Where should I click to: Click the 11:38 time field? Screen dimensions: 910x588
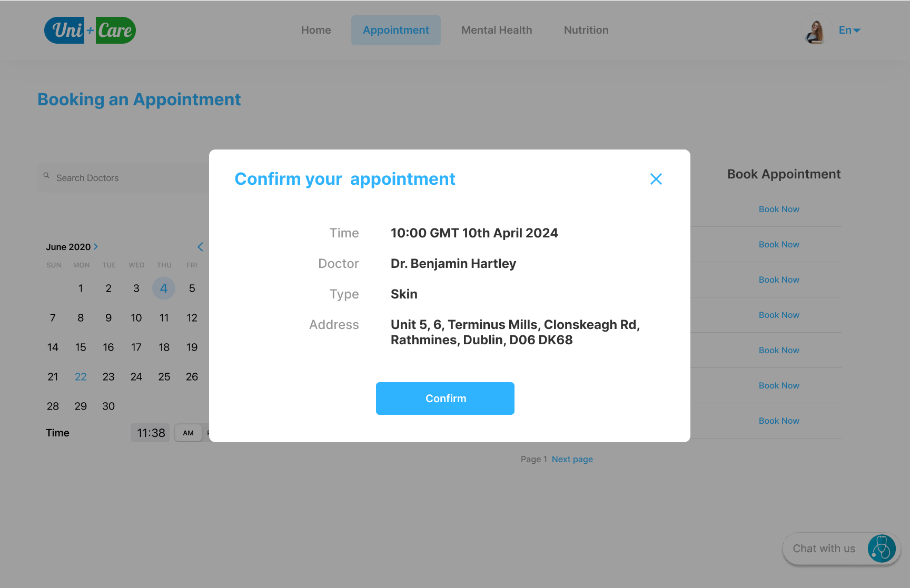(151, 433)
